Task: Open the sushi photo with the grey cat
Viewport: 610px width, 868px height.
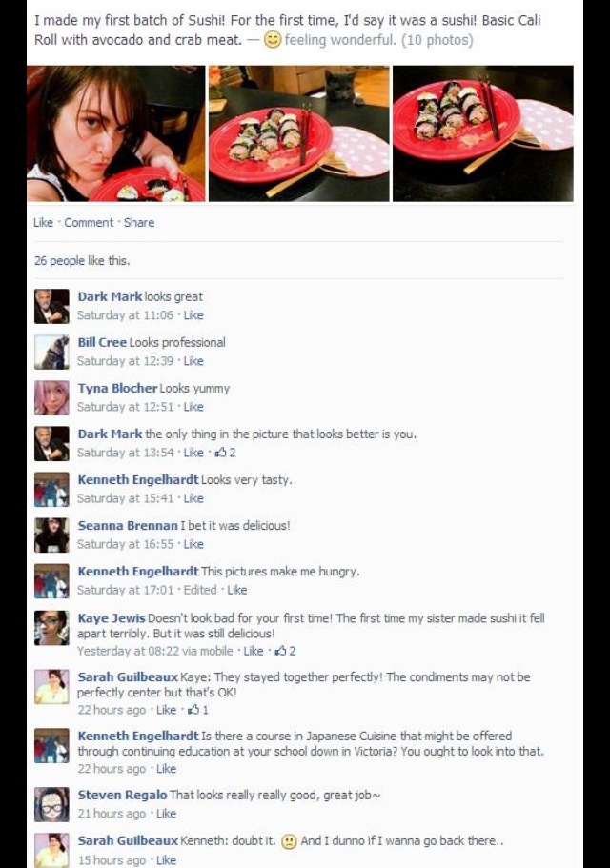Action: coord(299,133)
